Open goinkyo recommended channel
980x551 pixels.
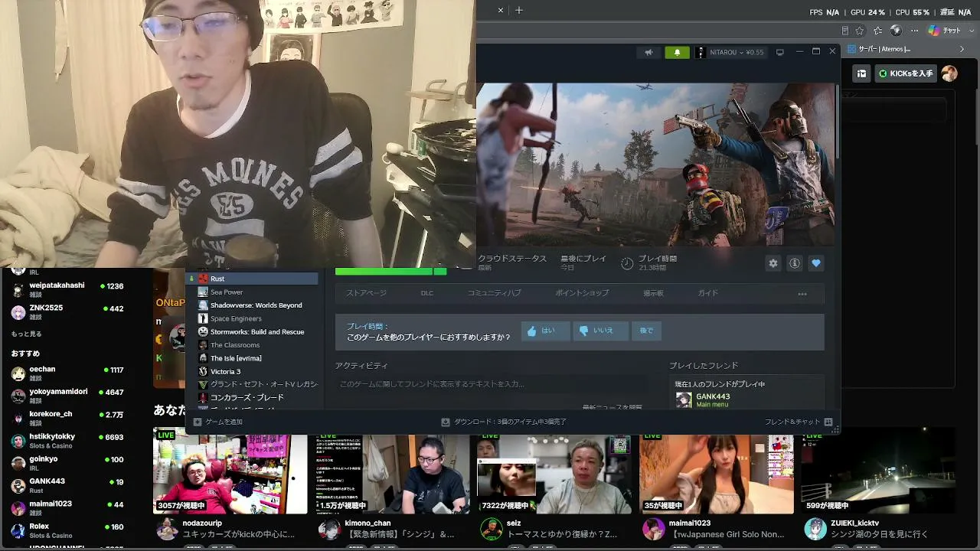click(67, 463)
